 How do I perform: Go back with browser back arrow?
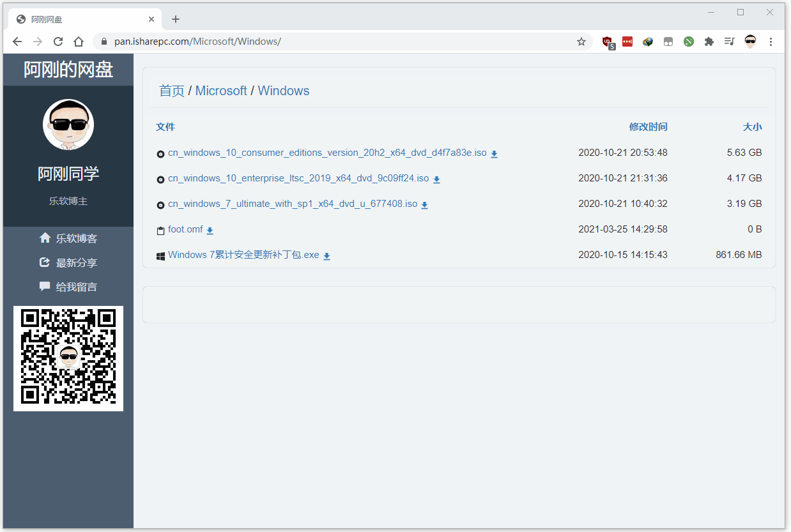coord(17,42)
